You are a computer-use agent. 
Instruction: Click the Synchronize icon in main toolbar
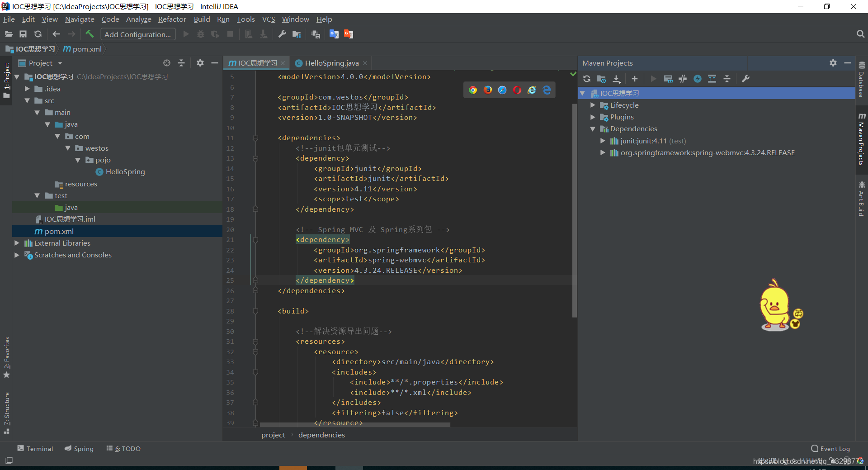(38, 34)
